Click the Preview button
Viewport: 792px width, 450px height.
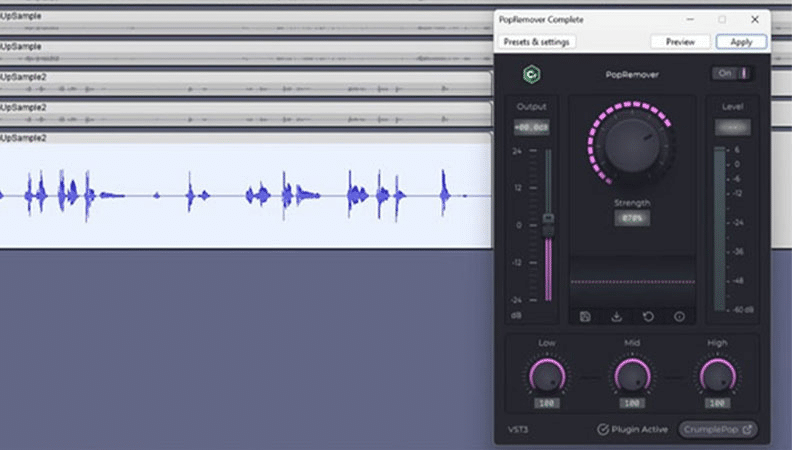[680, 42]
